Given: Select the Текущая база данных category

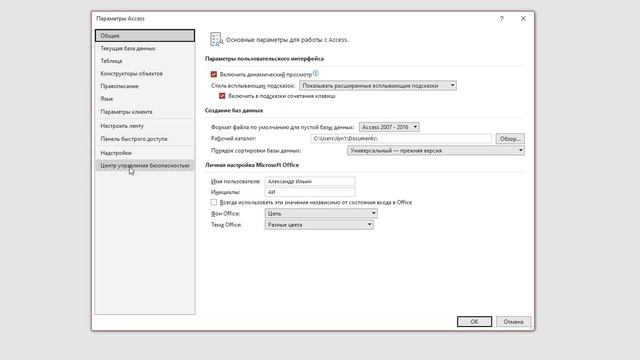Looking at the screenshot, I should click(x=145, y=48).
